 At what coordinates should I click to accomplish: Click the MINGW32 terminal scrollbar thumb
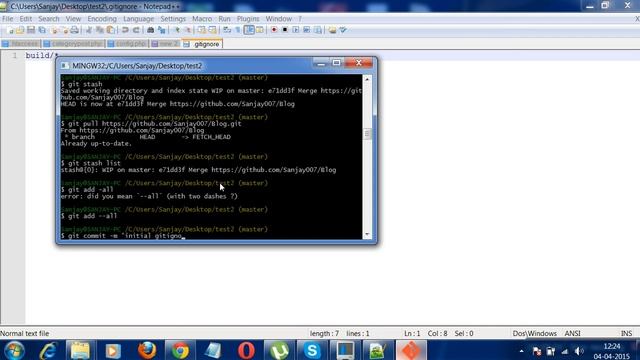point(367,134)
